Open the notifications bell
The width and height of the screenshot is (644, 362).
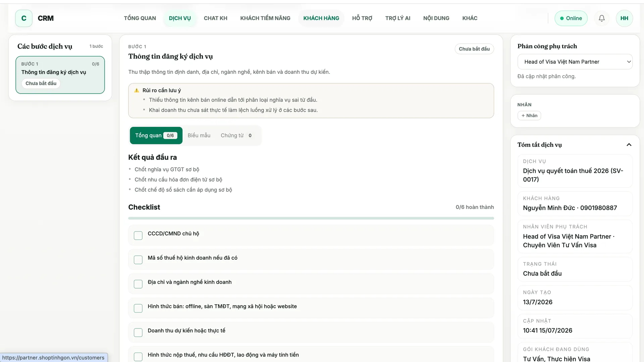(602, 18)
